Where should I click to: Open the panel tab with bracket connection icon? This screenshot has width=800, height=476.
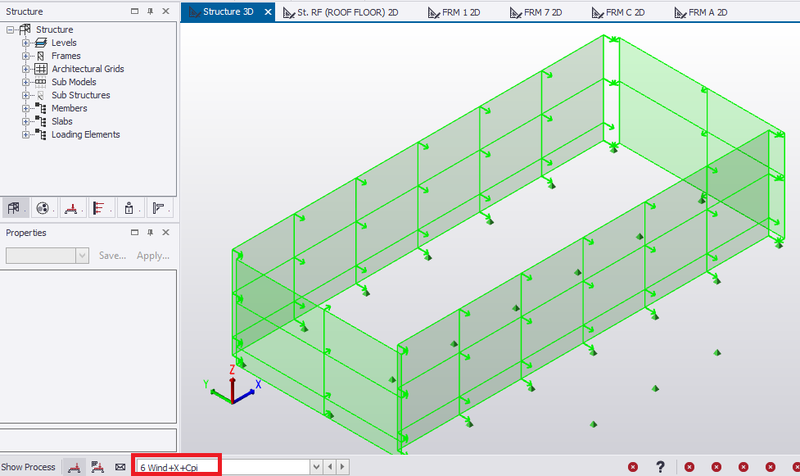(x=158, y=208)
